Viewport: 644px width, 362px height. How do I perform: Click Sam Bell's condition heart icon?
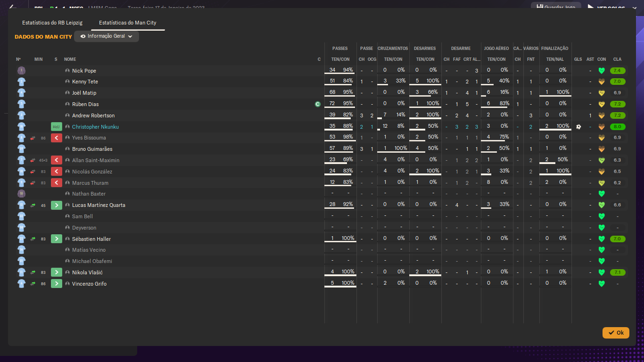[602, 216]
